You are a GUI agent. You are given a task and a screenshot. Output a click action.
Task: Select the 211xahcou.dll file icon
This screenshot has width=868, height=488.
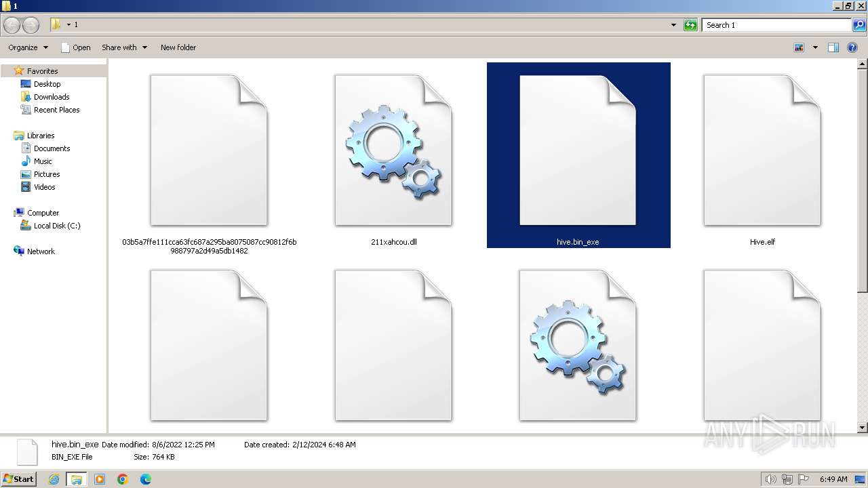pyautogui.click(x=393, y=150)
